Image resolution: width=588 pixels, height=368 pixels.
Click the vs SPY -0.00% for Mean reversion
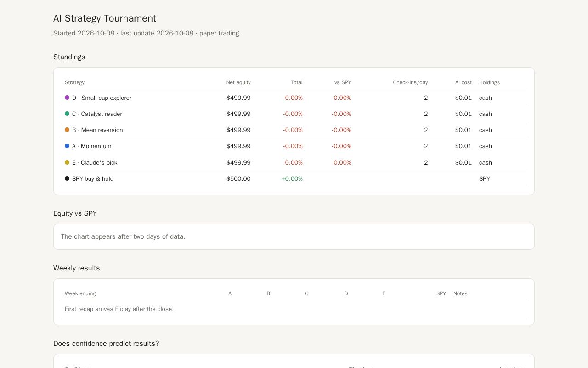point(341,130)
